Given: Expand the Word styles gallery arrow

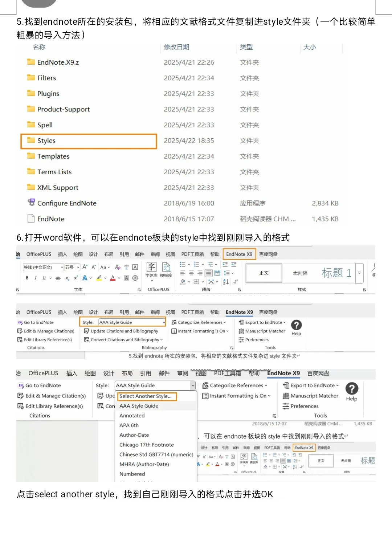Looking at the screenshot, I should (x=359, y=273).
